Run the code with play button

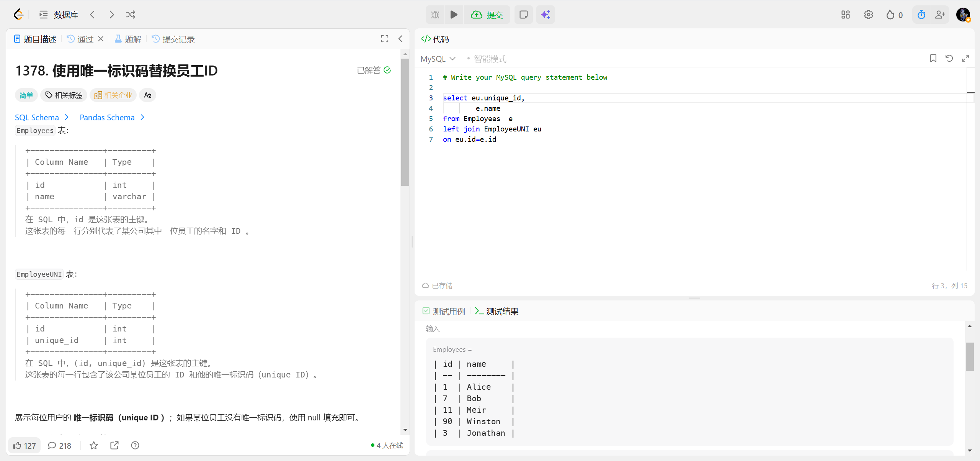pyautogui.click(x=454, y=15)
